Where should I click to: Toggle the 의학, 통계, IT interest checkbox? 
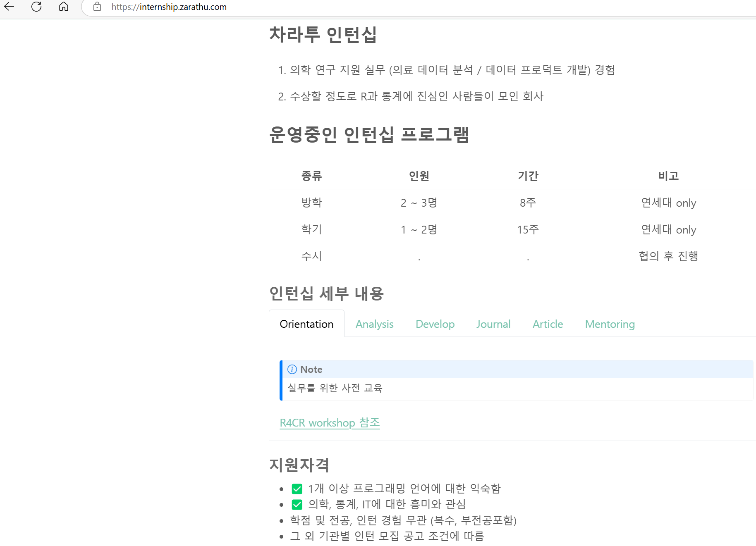297,505
